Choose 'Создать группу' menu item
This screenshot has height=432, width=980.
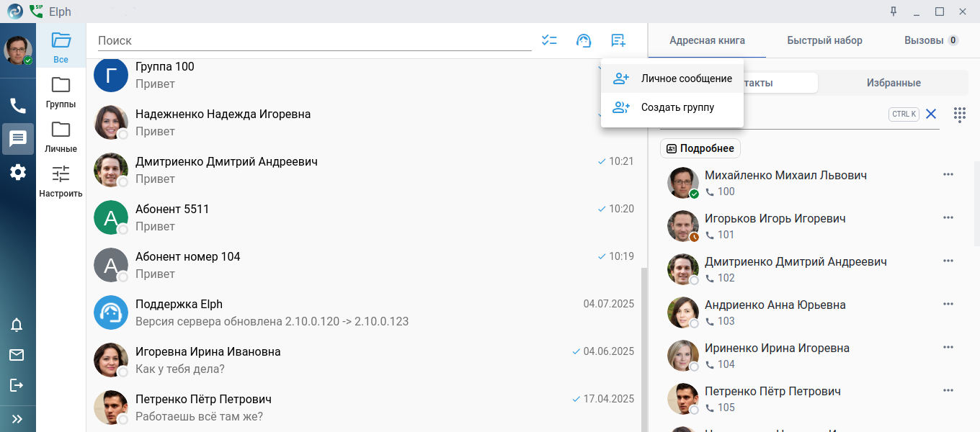coord(672,107)
